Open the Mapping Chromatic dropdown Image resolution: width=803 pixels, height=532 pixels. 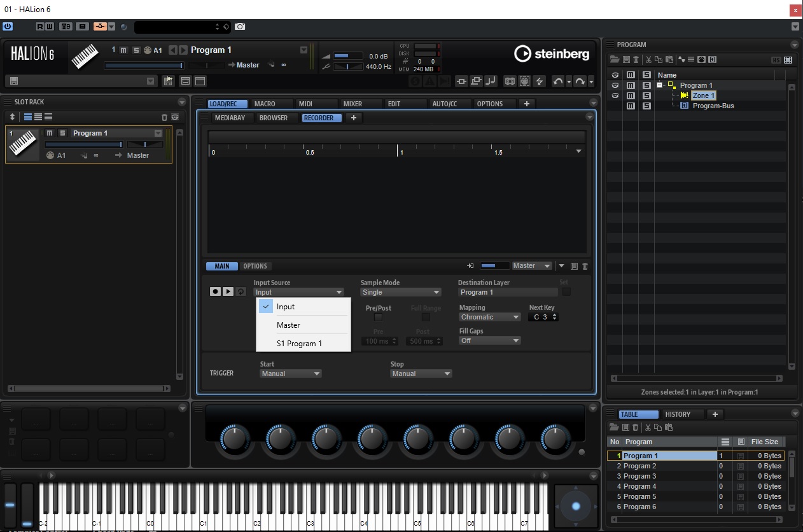[490, 317]
